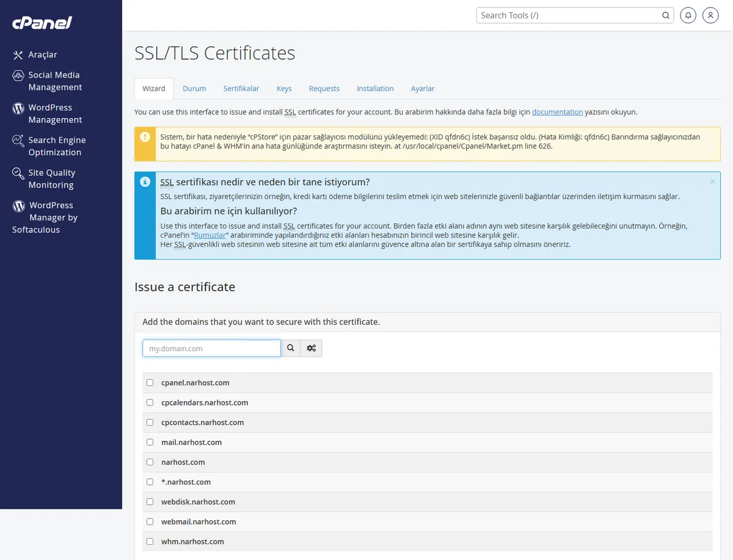
Task: Open the Rumuzlar link
Action: pos(211,235)
